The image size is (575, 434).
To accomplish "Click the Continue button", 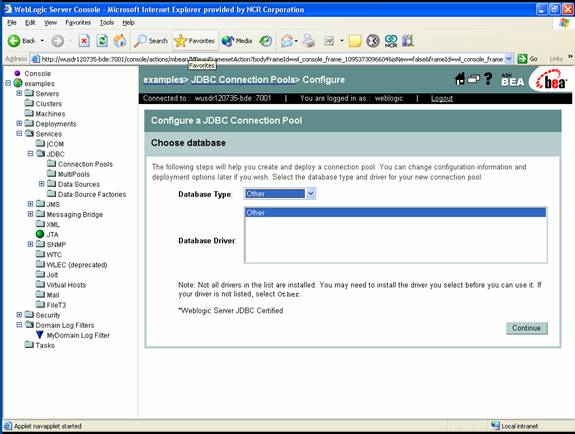I will 527,328.
